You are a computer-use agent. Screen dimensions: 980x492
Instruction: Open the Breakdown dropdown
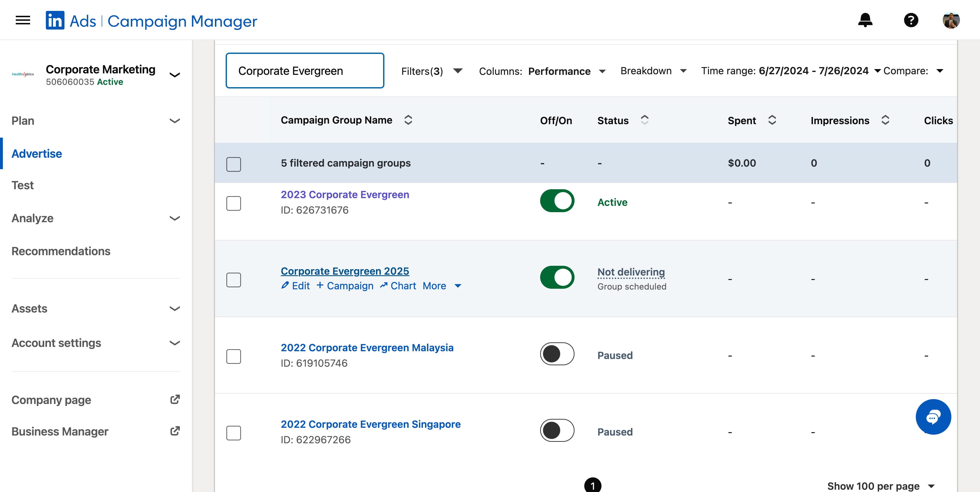pyautogui.click(x=653, y=71)
